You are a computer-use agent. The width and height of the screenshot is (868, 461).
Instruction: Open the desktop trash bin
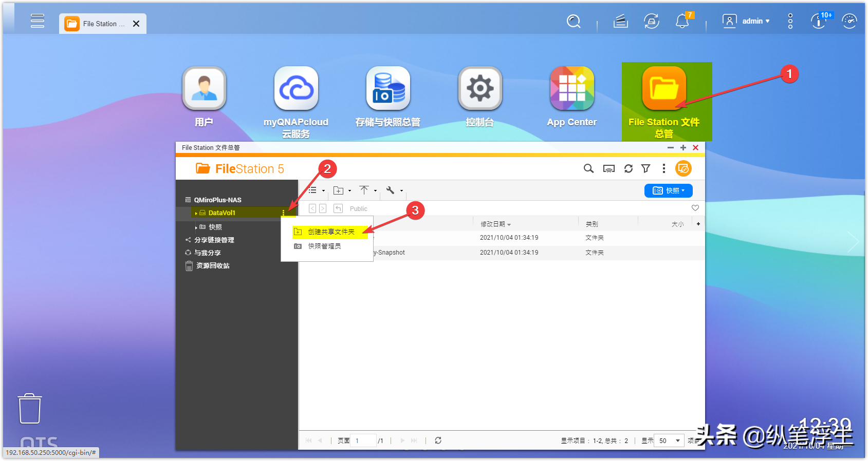[x=30, y=409]
